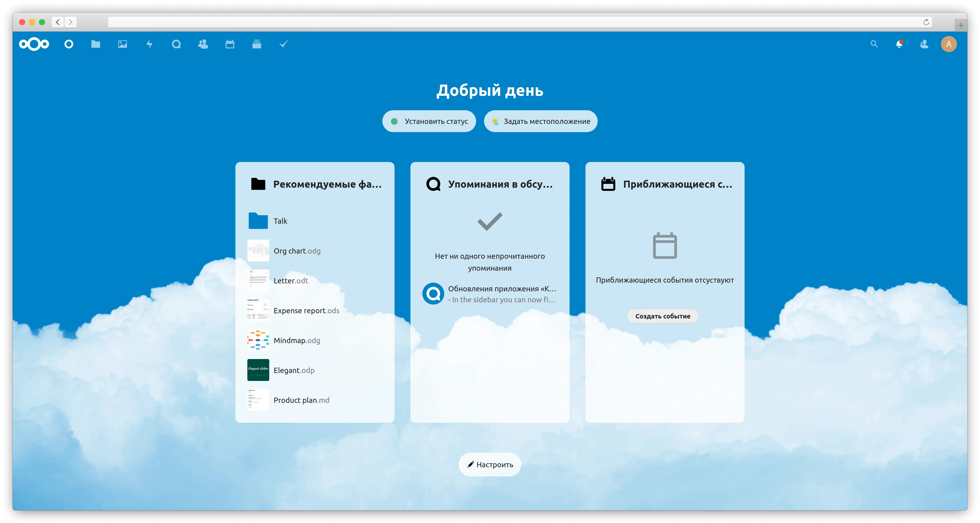Click the "Задать местоположение" button
This screenshot has width=980, height=523.
[541, 121]
